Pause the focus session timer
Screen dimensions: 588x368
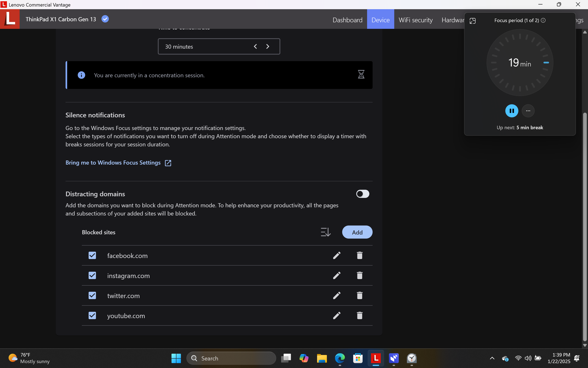512,111
